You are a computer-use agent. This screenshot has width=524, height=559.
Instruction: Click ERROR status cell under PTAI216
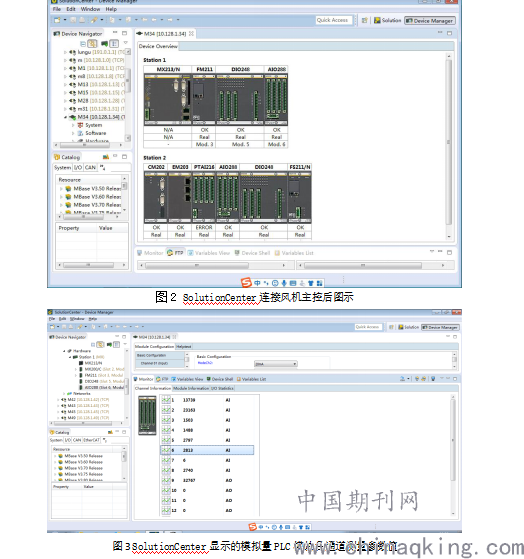pos(204,227)
